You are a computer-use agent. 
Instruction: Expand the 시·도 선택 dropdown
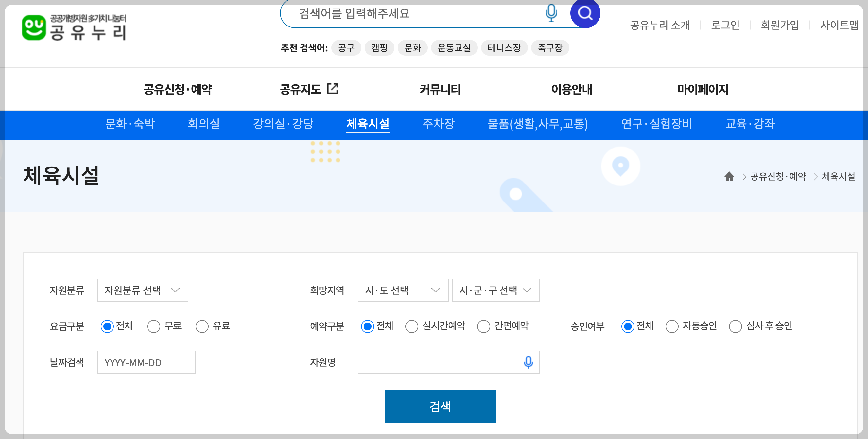[403, 290]
